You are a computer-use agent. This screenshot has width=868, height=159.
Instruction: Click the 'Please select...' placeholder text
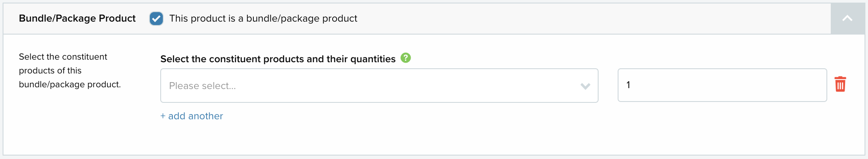click(202, 86)
